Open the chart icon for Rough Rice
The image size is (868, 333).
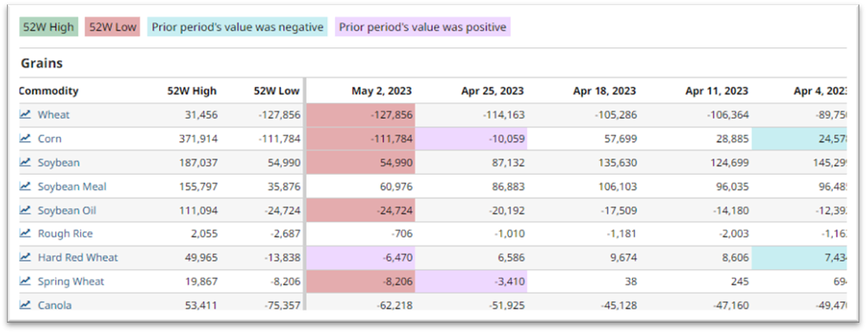click(x=25, y=233)
